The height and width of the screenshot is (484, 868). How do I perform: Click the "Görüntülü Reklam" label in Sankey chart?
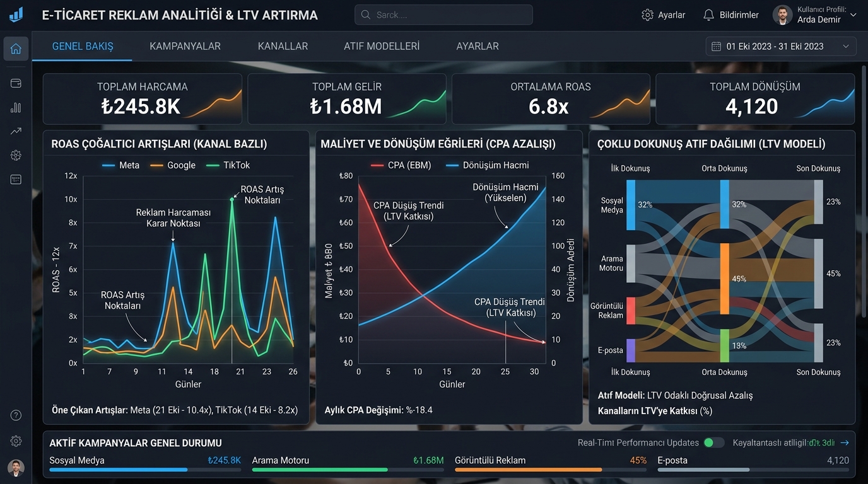[607, 311]
